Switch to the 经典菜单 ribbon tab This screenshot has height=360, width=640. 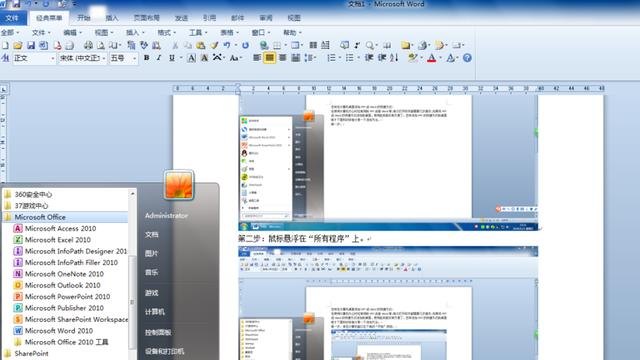tap(49, 18)
